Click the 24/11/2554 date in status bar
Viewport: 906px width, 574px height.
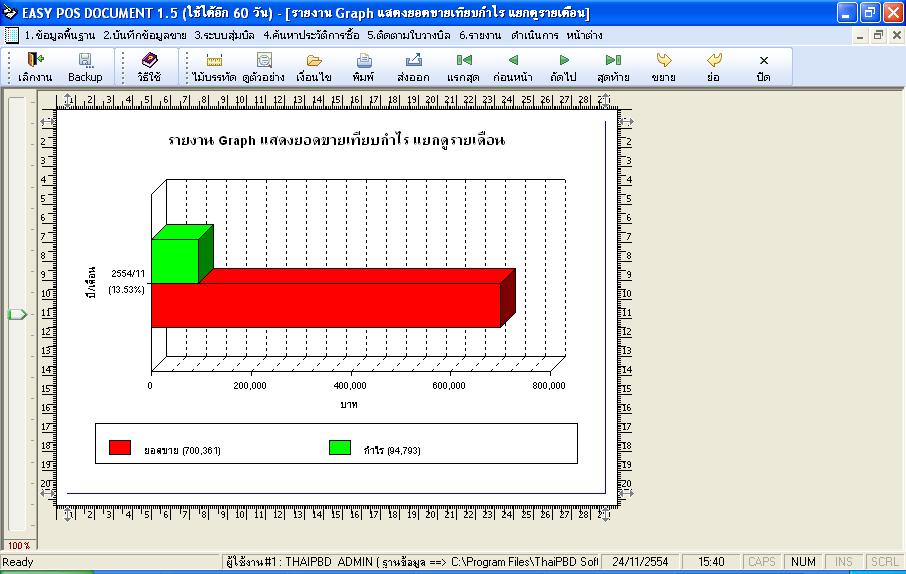640,562
